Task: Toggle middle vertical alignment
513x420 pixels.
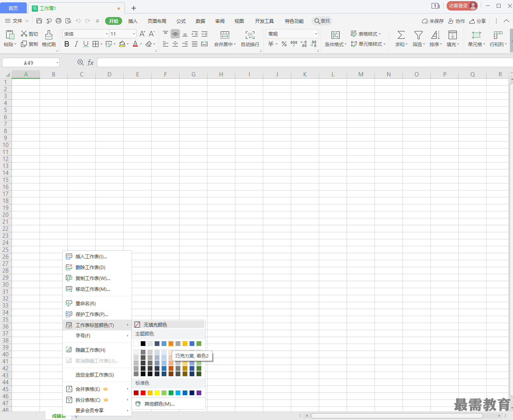Action: (175, 34)
